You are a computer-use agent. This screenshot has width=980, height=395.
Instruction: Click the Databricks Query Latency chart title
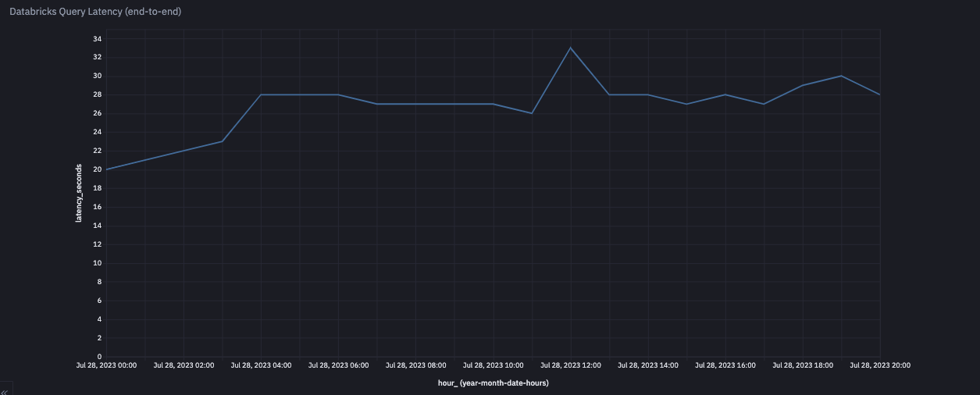(x=96, y=12)
